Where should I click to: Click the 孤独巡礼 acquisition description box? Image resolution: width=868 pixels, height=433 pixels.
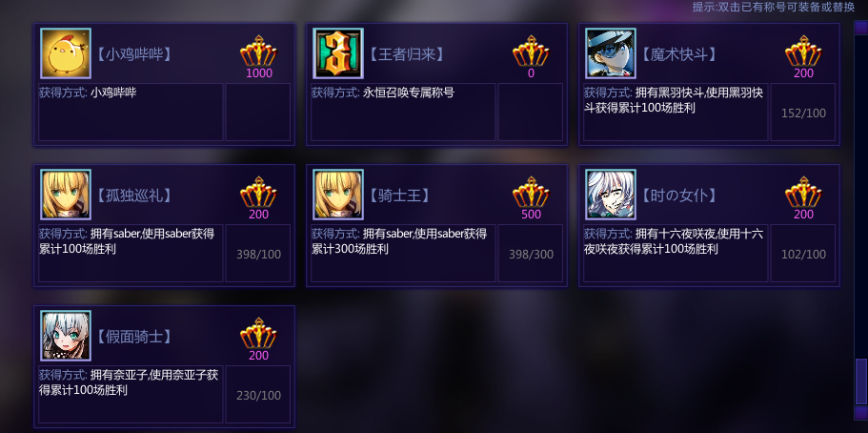pos(131,254)
